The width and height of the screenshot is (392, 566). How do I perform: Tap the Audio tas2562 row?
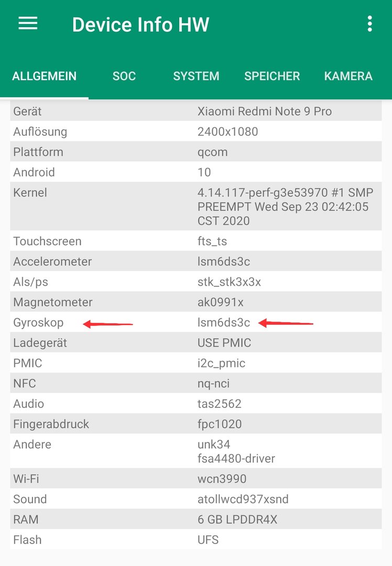tap(195, 403)
